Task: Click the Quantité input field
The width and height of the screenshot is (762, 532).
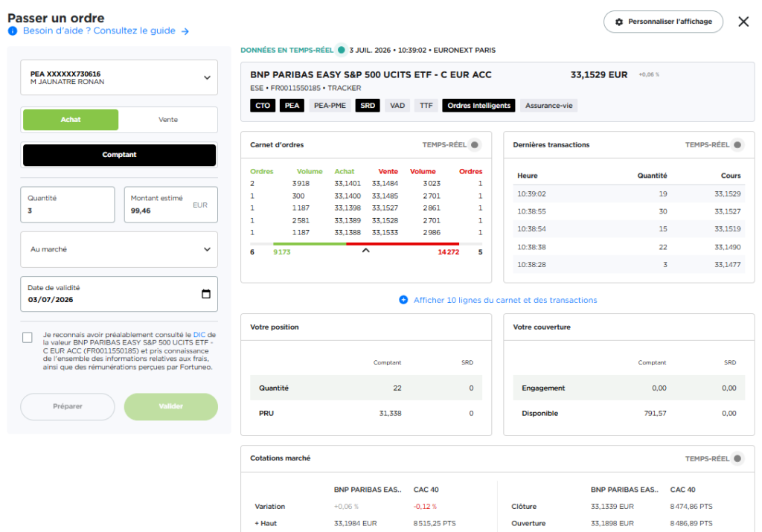Action: (68, 205)
